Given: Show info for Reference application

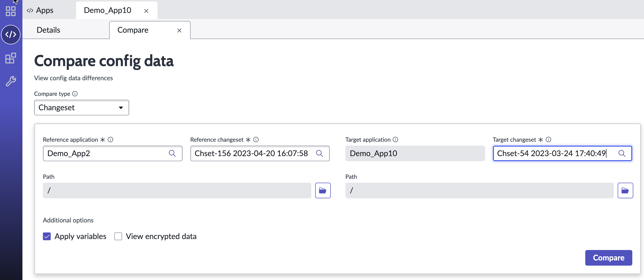Looking at the screenshot, I should (110, 140).
